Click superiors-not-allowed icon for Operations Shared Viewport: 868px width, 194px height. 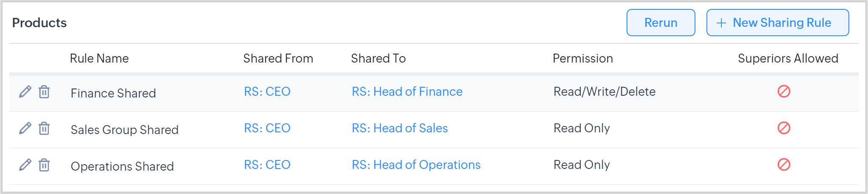click(783, 165)
